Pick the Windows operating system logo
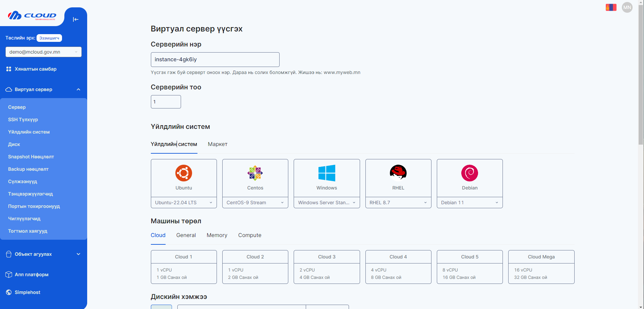The width and height of the screenshot is (644, 309). 327,173
